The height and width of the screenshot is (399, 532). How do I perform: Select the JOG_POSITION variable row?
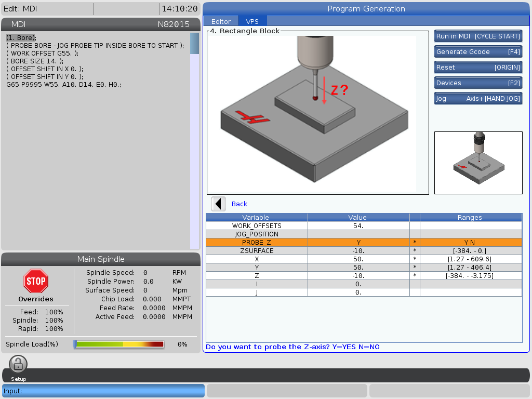coord(364,234)
